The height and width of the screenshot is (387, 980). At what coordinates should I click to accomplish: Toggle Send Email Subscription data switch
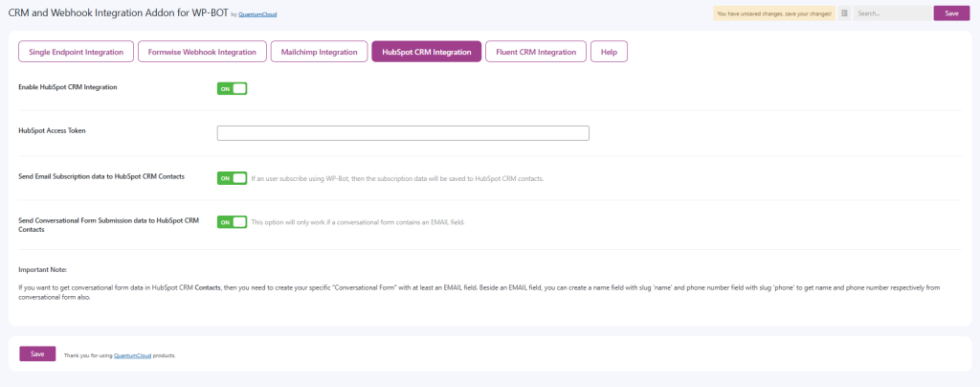[232, 178]
